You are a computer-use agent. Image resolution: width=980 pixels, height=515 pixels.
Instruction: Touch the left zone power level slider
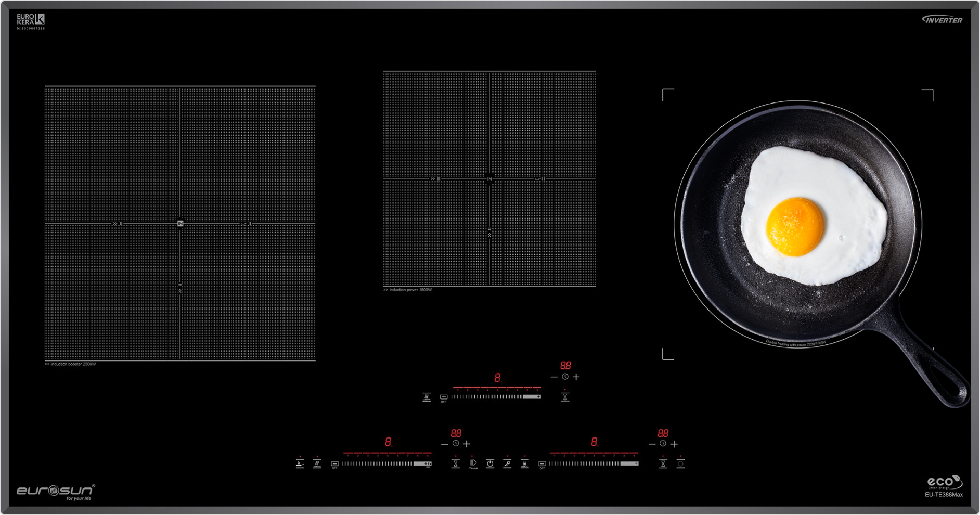(386, 463)
